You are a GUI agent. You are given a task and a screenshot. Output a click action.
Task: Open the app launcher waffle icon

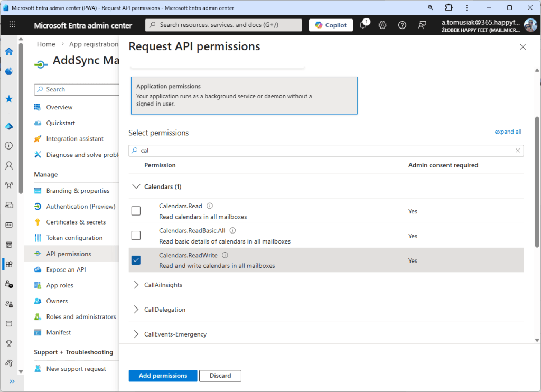(x=13, y=25)
